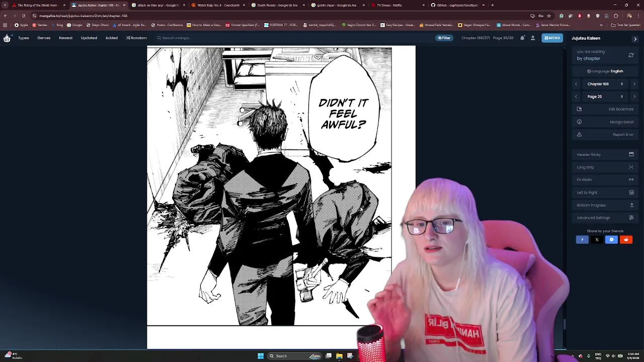
Task: Open the Tokyo Ghoul bookmark
Action: point(97,25)
